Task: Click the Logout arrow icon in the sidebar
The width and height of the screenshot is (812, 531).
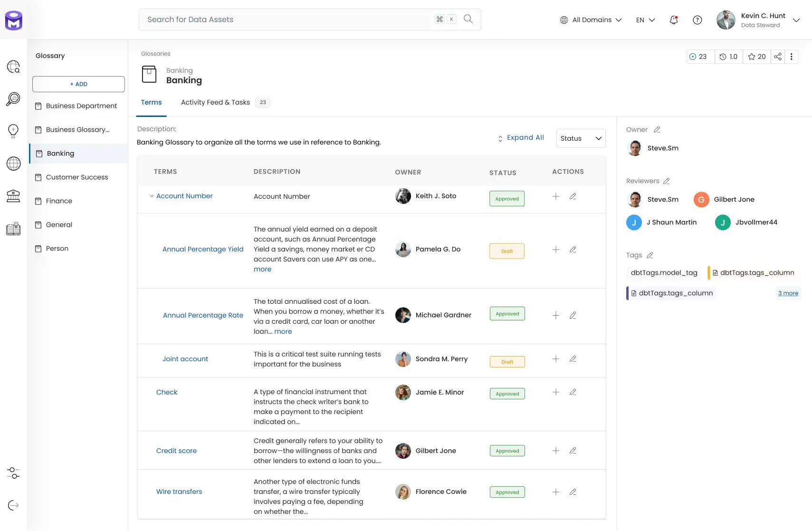Action: (x=13, y=505)
